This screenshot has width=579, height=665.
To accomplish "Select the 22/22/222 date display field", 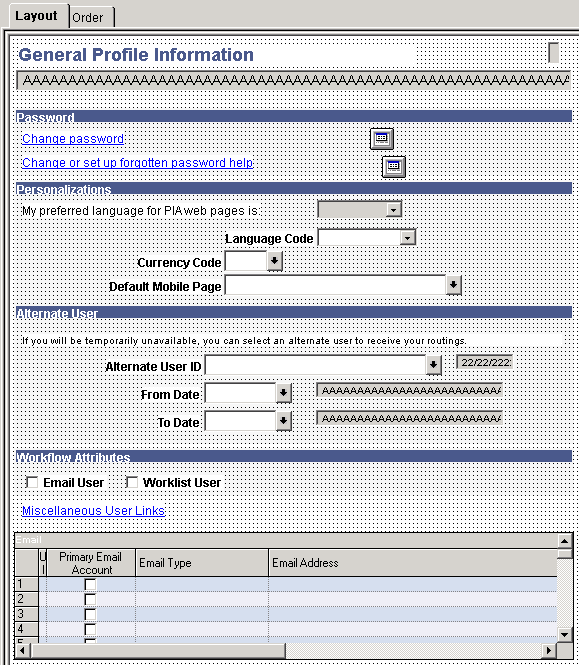I will point(484,362).
